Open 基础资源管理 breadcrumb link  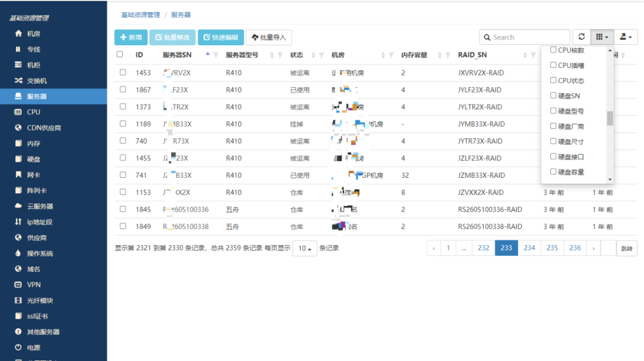[141, 15]
